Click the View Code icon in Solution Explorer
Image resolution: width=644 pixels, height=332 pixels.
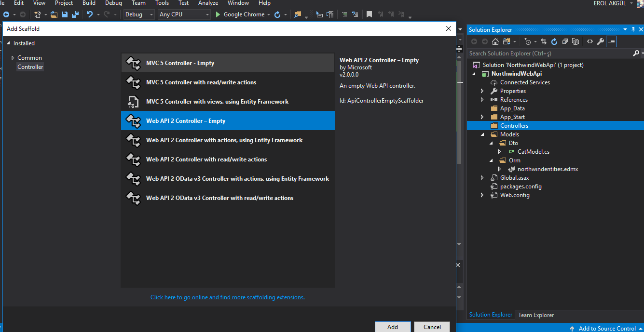coord(589,41)
